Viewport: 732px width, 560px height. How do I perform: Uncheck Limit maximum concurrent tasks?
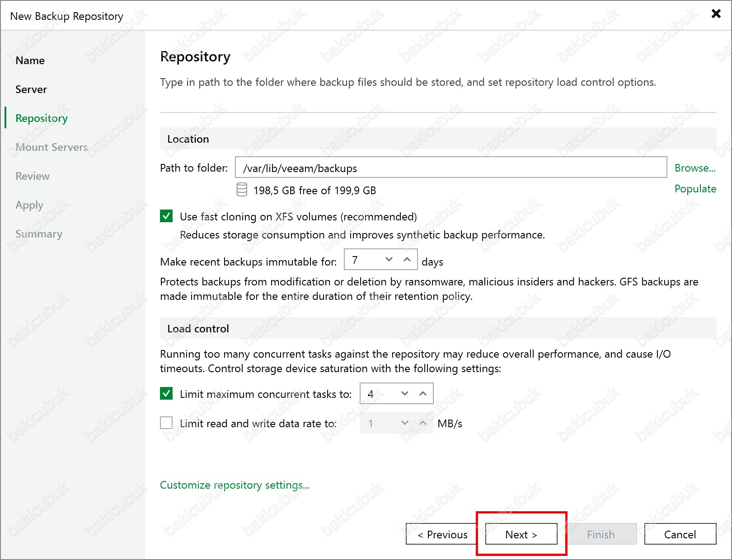(166, 394)
